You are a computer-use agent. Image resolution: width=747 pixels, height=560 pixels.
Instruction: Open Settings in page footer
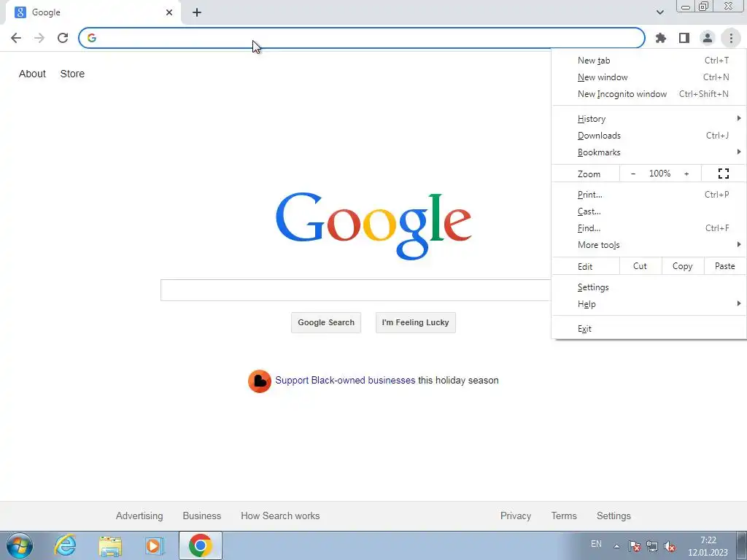(614, 516)
